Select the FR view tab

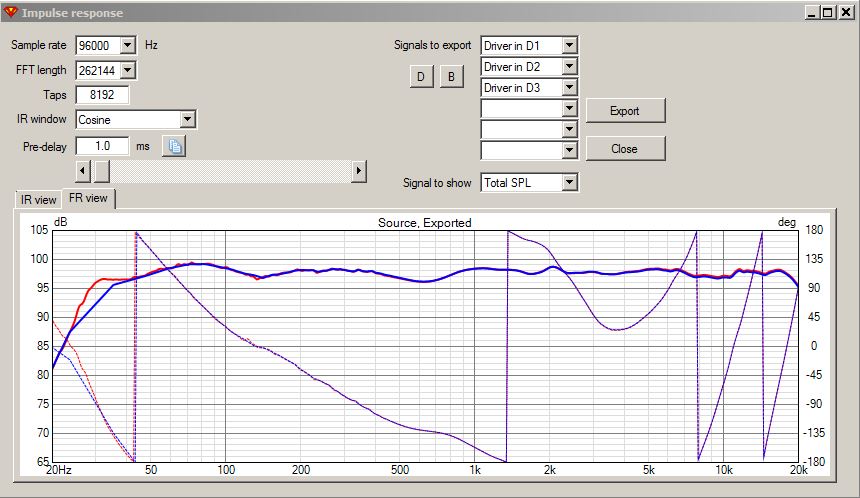pyautogui.click(x=88, y=199)
